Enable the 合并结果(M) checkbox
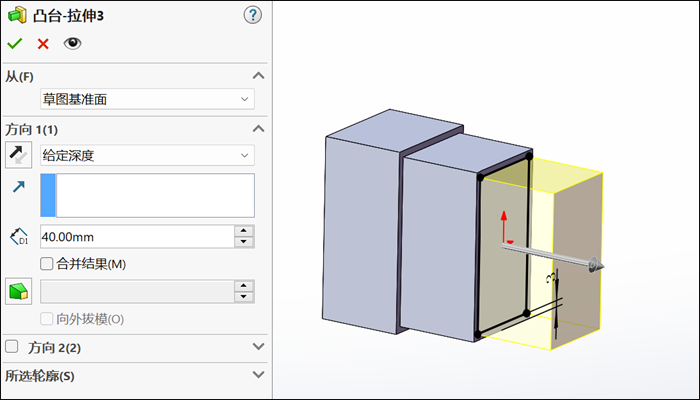 tap(46, 264)
